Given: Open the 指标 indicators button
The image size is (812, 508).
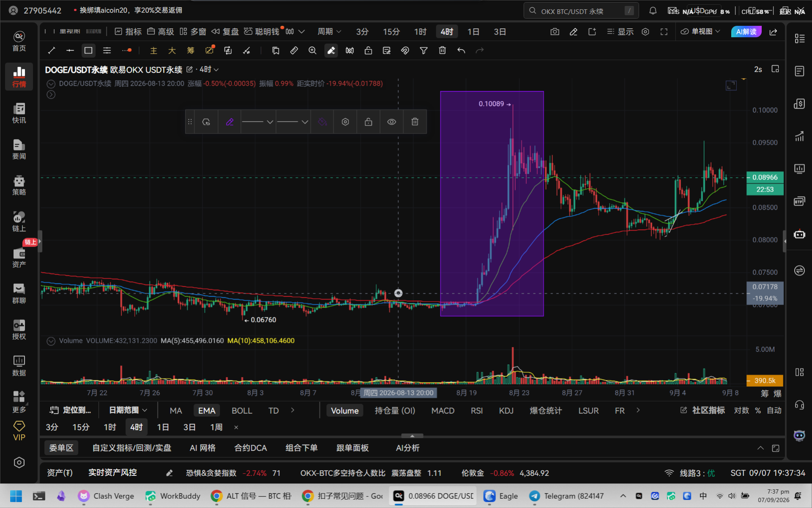Looking at the screenshot, I should (128, 32).
